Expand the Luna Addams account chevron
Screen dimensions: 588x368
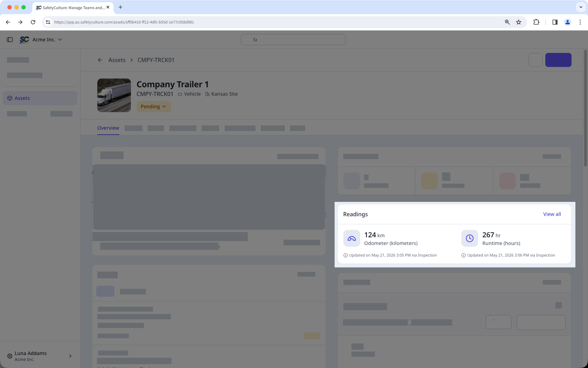[x=70, y=356]
